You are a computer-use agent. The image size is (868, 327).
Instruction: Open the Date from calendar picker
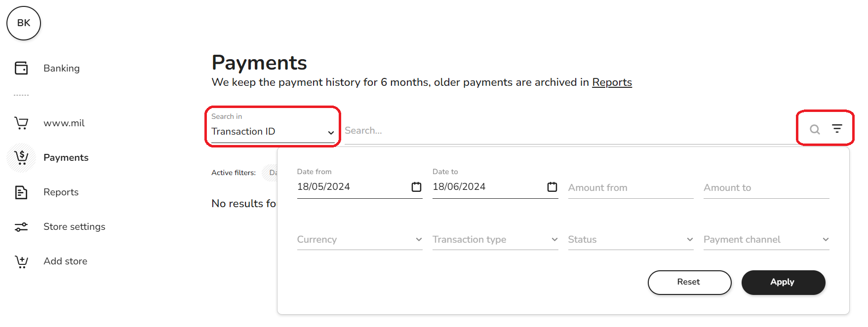click(x=416, y=187)
